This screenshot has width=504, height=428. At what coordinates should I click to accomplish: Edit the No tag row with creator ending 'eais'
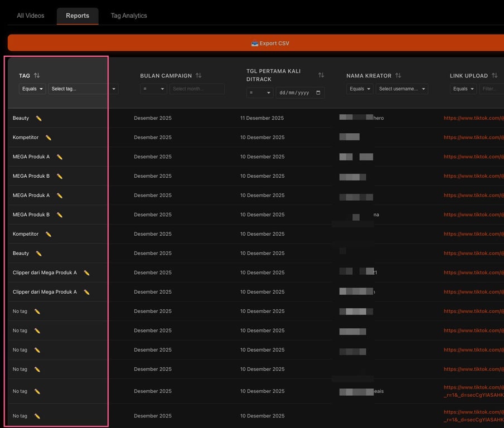pos(37,391)
